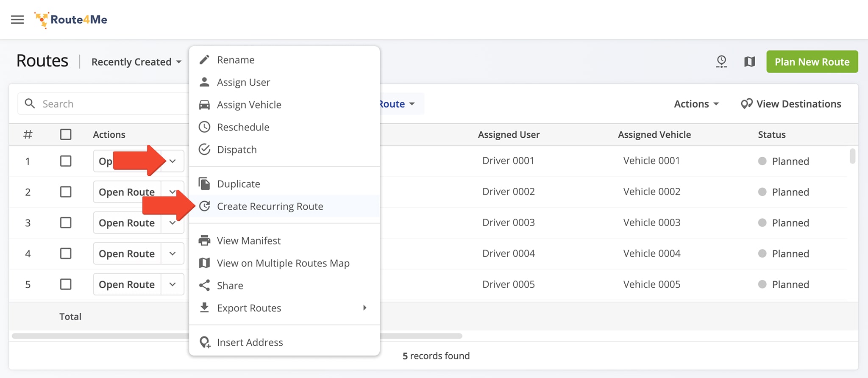Image resolution: width=868 pixels, height=378 pixels.
Task: Click the Route4Me logo
Action: pos(71,20)
